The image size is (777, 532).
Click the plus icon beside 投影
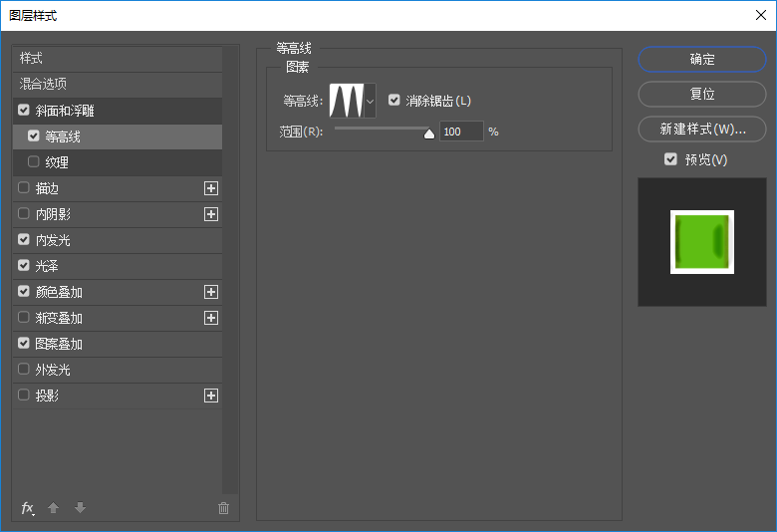pos(211,396)
